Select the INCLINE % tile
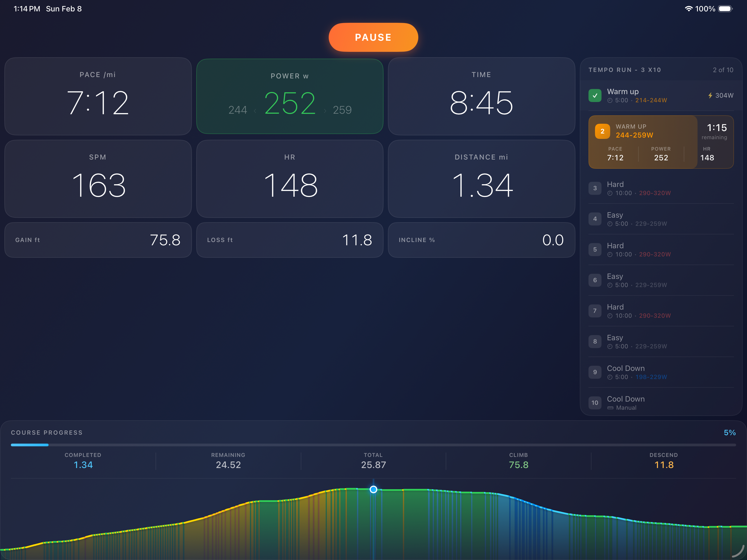The height and width of the screenshot is (560, 747). pos(481,240)
